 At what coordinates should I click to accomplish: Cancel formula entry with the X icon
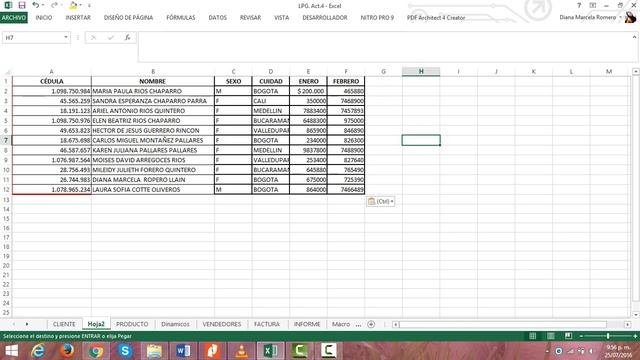click(93, 38)
